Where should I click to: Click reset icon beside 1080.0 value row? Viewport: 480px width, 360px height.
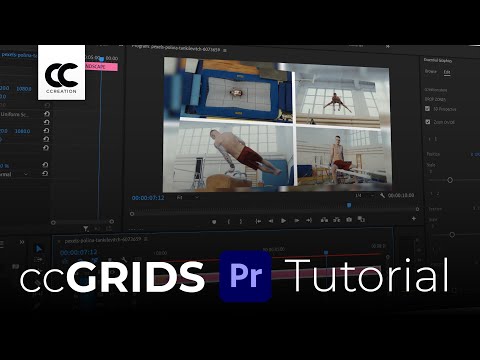coord(46,131)
